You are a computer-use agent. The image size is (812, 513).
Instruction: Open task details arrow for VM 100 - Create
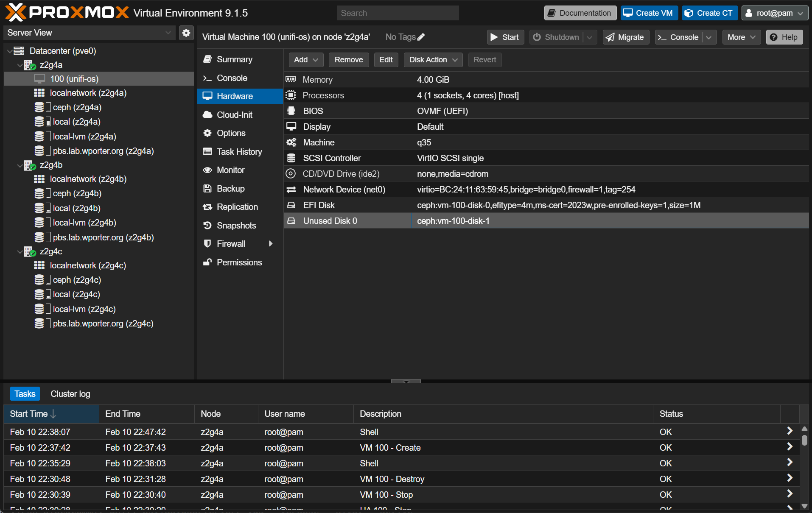[x=790, y=446]
